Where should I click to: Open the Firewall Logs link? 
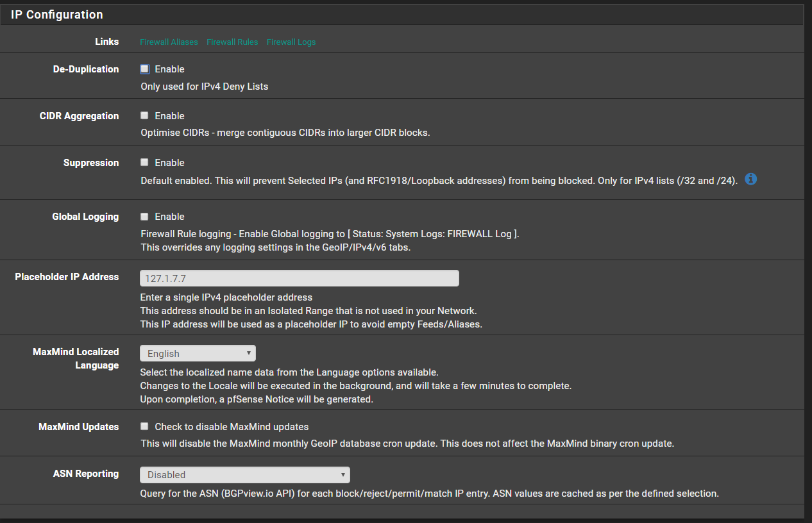click(x=291, y=42)
